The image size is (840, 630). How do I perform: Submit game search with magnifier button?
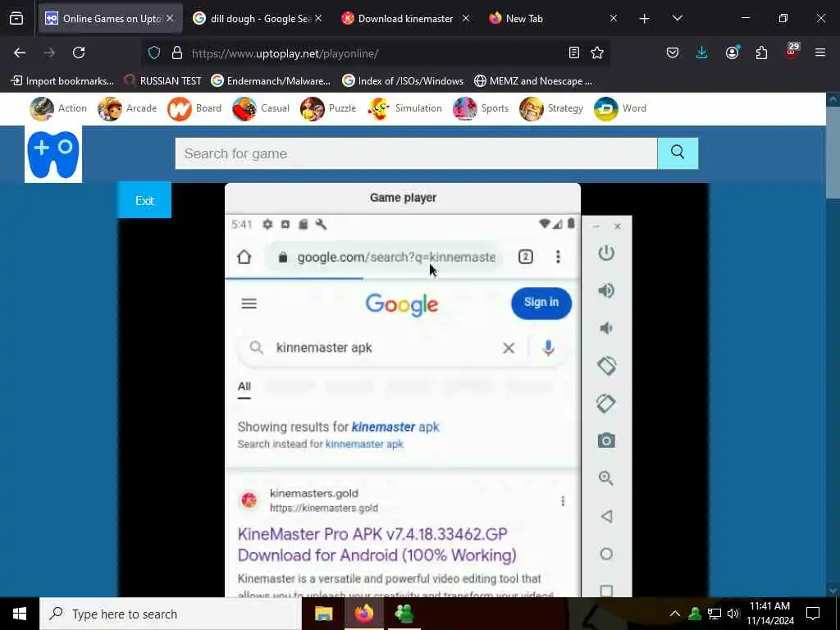(x=677, y=153)
